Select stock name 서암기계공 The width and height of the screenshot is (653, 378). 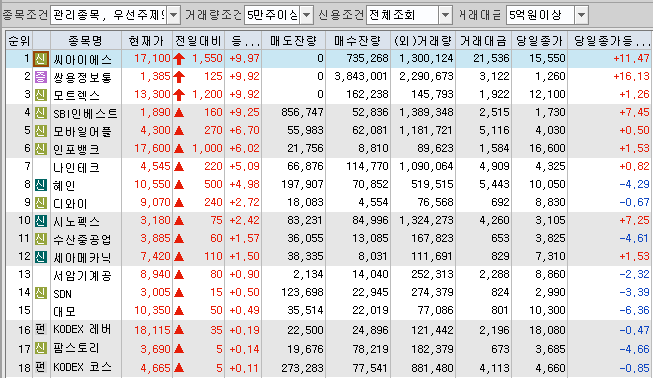[x=82, y=275]
